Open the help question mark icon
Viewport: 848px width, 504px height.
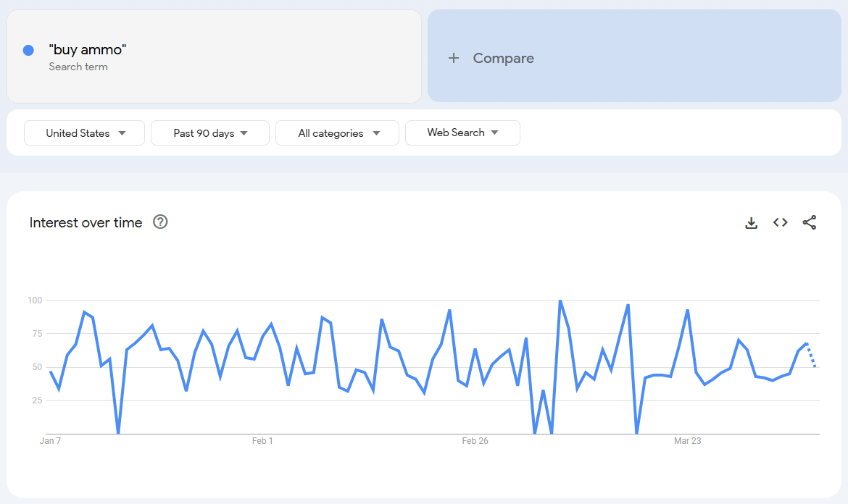click(160, 222)
